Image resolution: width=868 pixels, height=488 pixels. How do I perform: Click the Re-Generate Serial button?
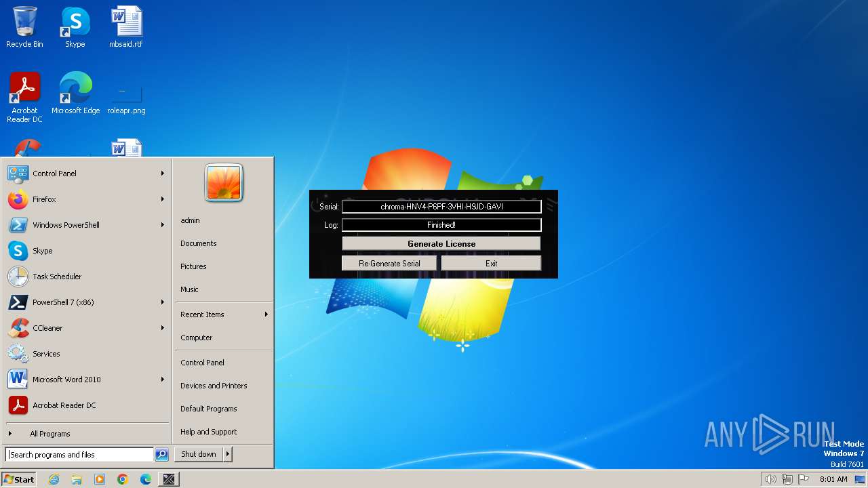tap(389, 263)
